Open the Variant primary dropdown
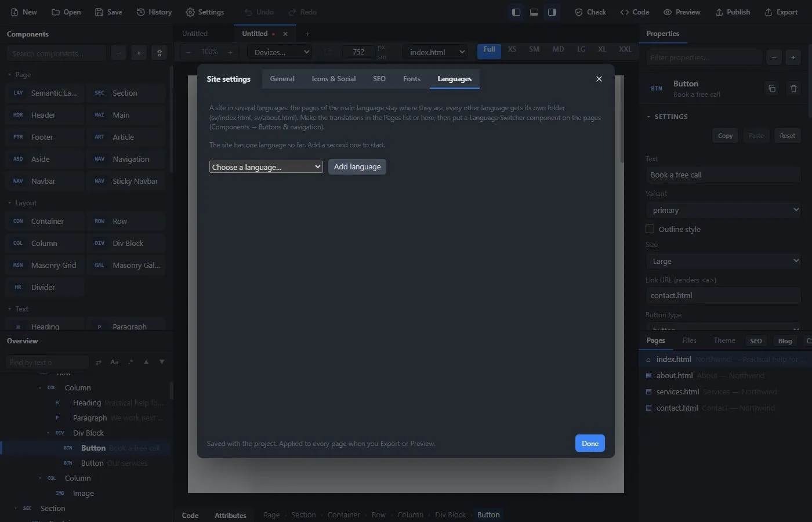This screenshot has height=522, width=812. 723,210
